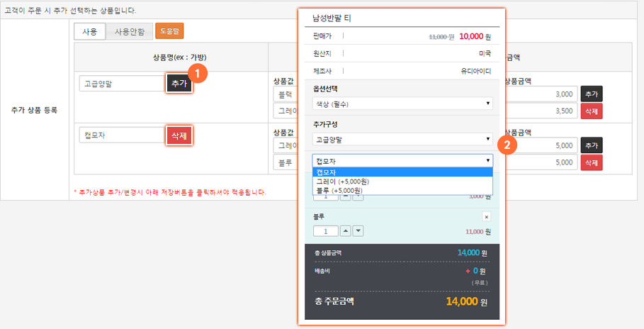The height and width of the screenshot is (329, 644).
Task: Select 블루 (+5,000원) from the dropdown list
Action: click(402, 191)
